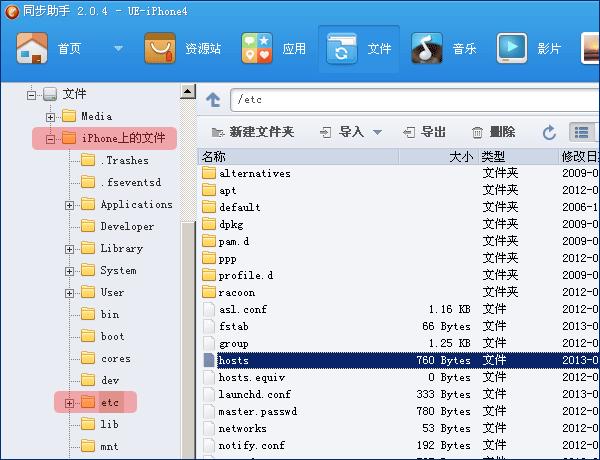Expand the etc tree node
600x460 pixels.
[x=69, y=403]
